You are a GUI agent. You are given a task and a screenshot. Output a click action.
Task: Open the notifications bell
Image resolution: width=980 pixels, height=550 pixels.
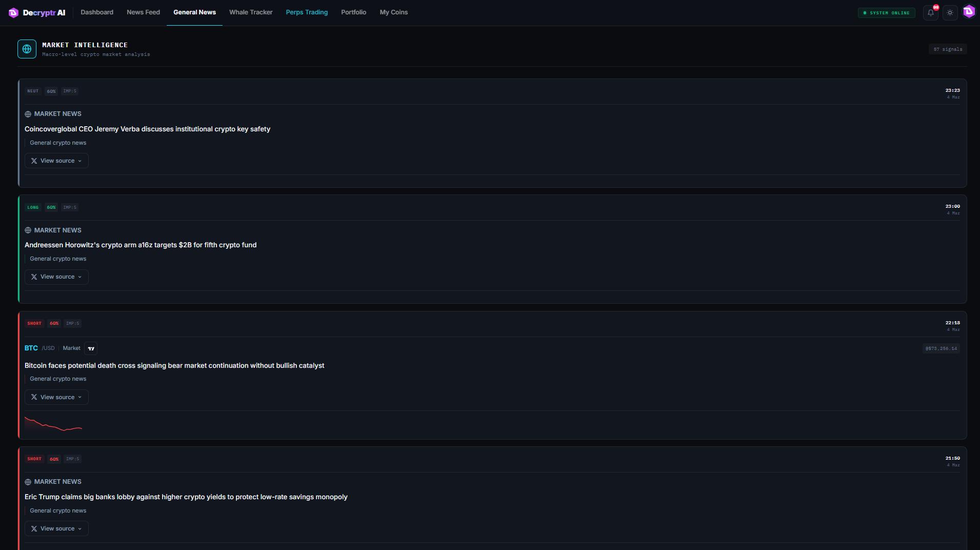(930, 13)
